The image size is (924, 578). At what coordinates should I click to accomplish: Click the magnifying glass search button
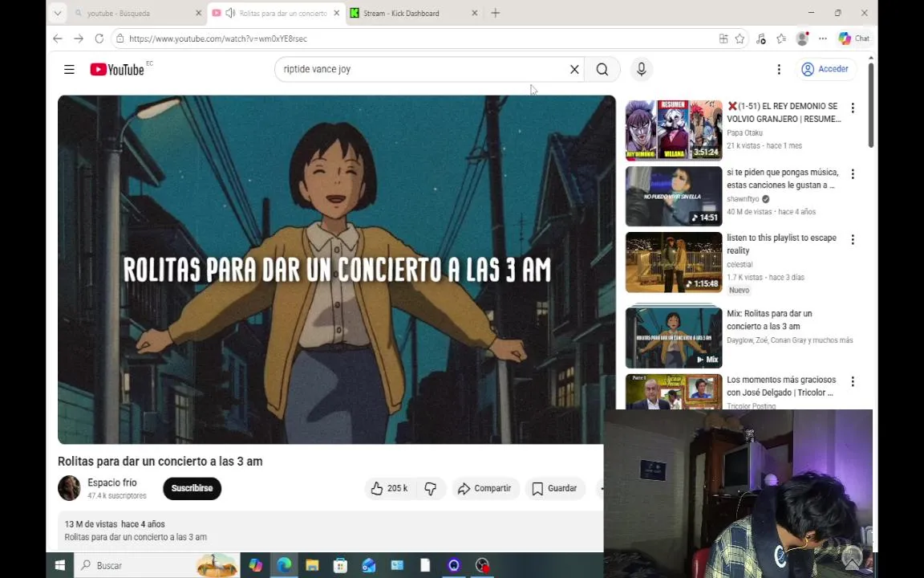[x=602, y=69]
